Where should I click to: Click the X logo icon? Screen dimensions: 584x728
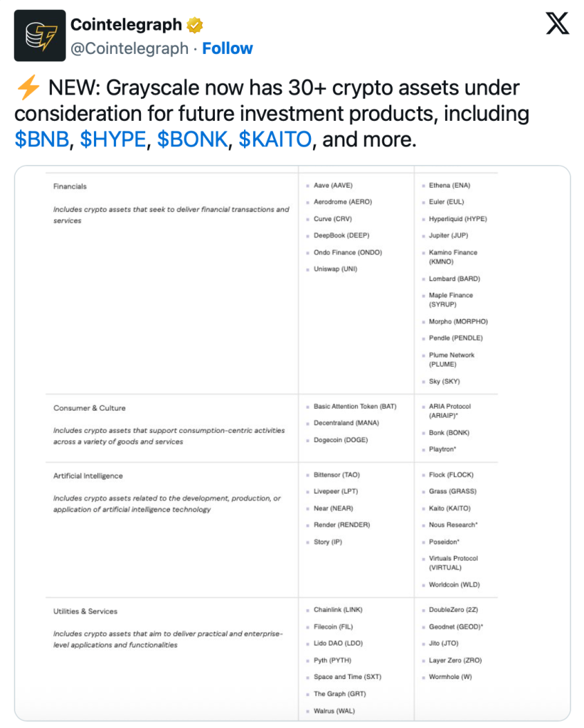click(x=557, y=24)
